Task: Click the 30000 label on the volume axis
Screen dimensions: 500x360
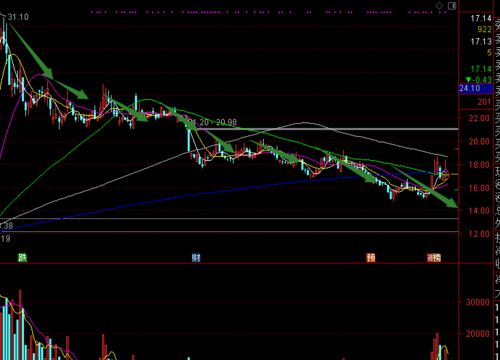Action: click(477, 302)
